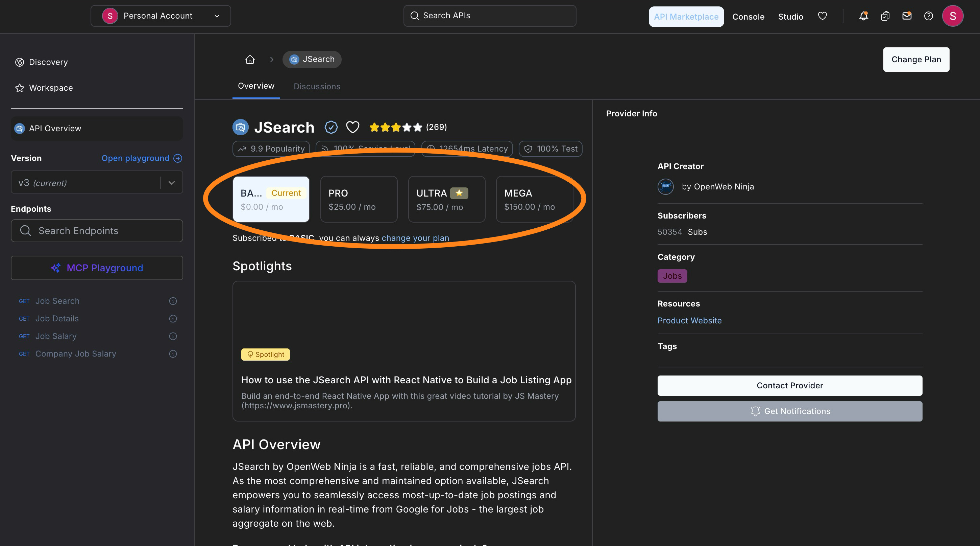Click the breadcrumb chevron separator
The width and height of the screenshot is (980, 546).
272,60
